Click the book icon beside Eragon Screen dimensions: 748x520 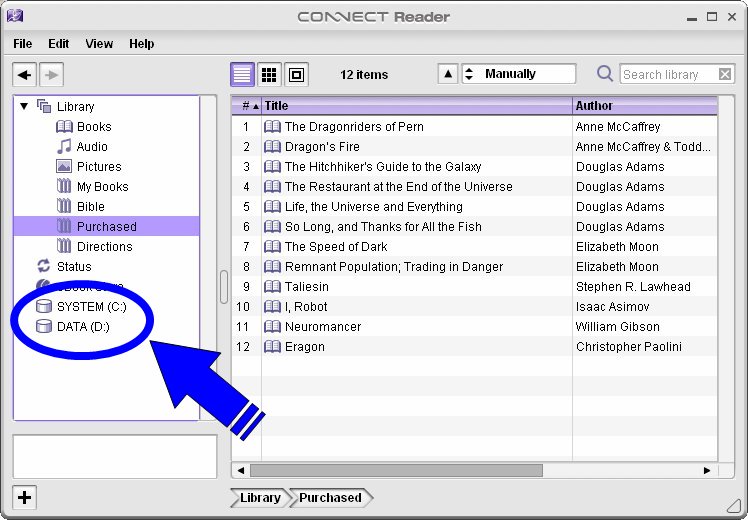click(x=272, y=347)
